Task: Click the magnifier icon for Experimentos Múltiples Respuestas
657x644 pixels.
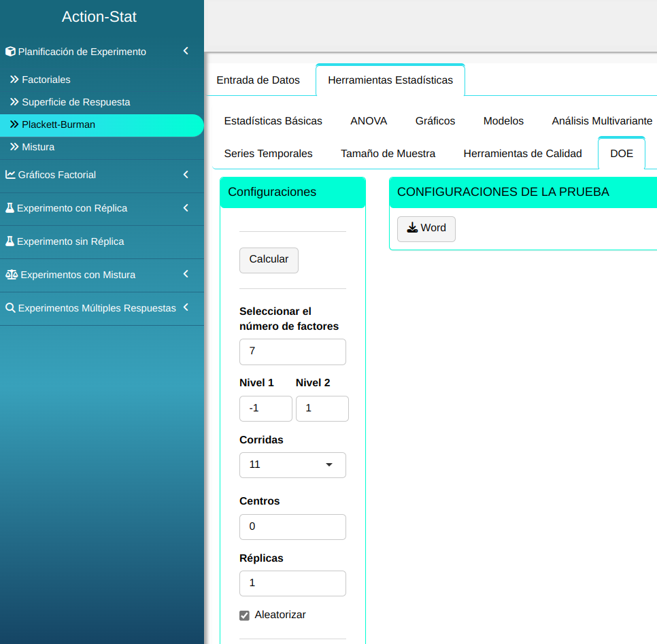Action: [10, 308]
